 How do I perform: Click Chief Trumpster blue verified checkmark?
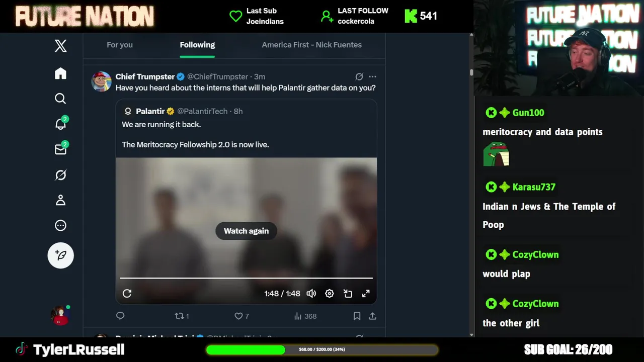(x=180, y=76)
